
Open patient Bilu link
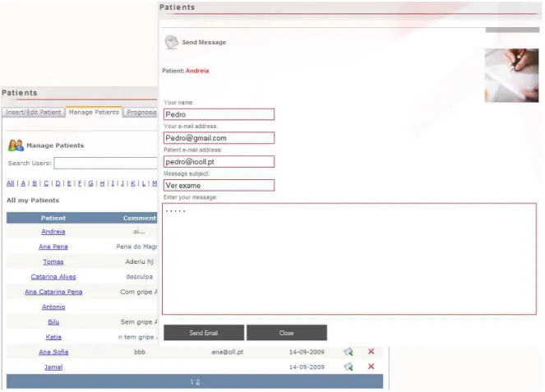coord(53,322)
